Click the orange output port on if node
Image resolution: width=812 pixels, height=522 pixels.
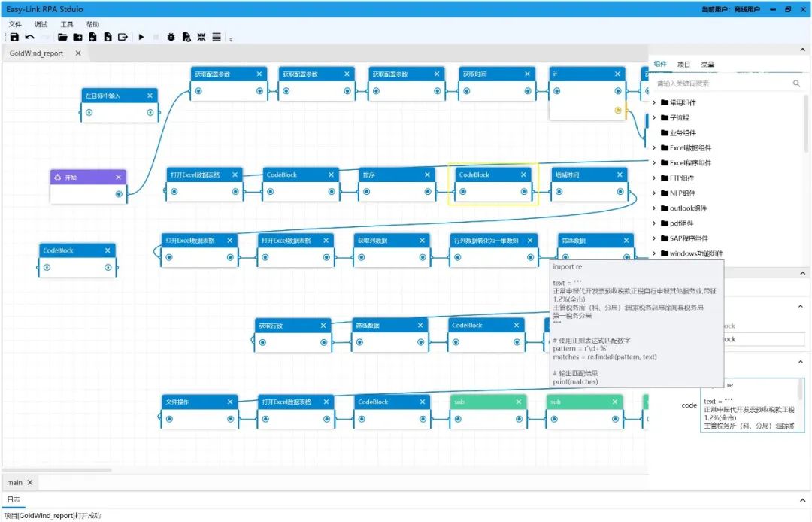pyautogui.click(x=618, y=110)
